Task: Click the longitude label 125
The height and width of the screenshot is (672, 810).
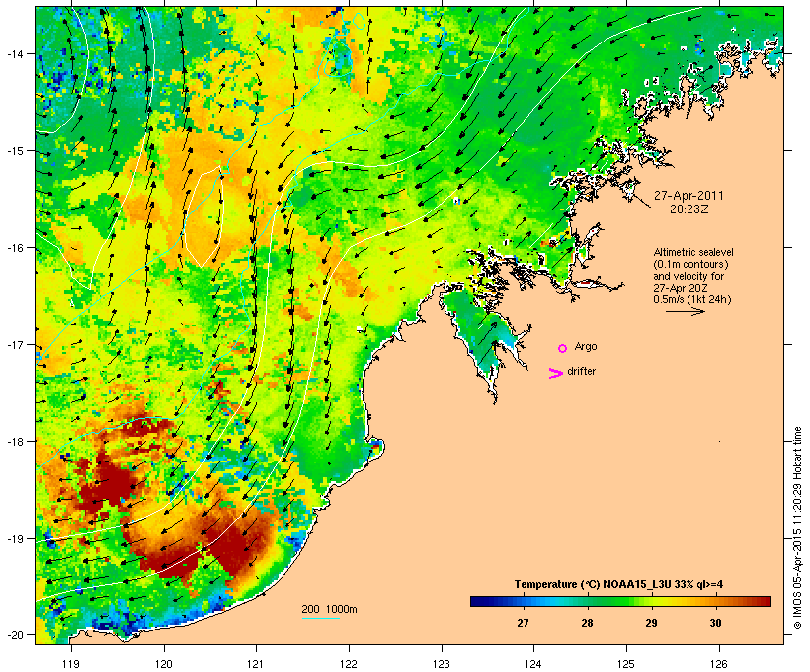Action: coord(626,664)
